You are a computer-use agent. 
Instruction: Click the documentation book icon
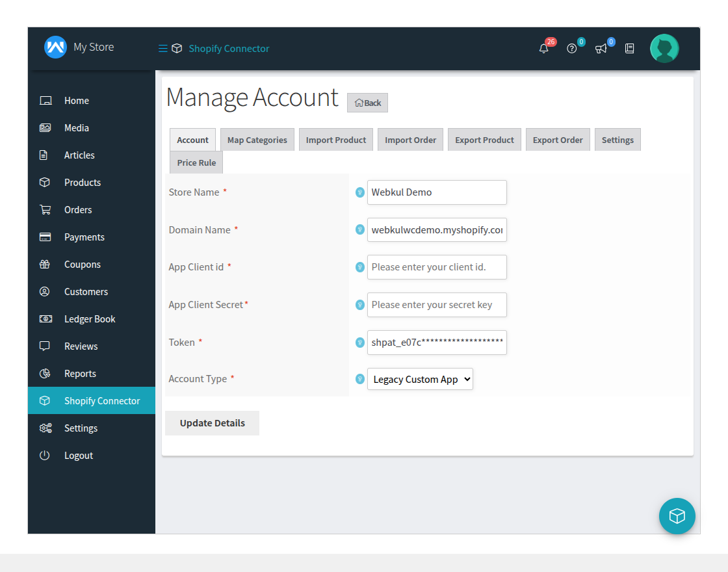629,48
